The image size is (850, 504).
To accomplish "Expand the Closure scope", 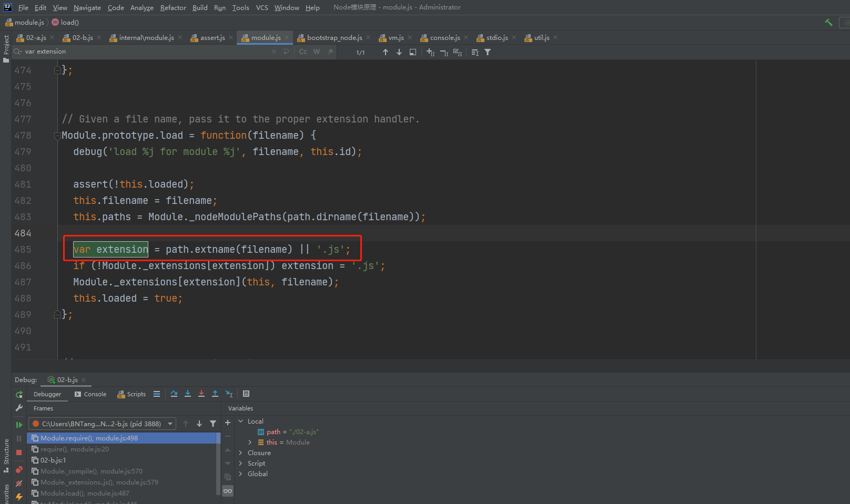I will tap(241, 453).
